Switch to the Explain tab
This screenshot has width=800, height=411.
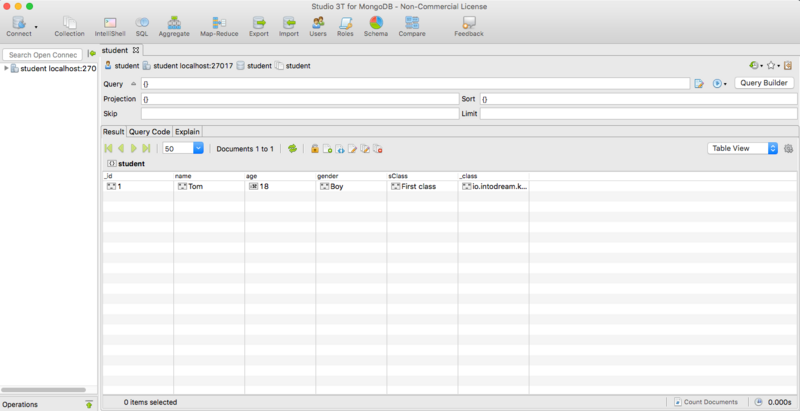click(x=187, y=132)
